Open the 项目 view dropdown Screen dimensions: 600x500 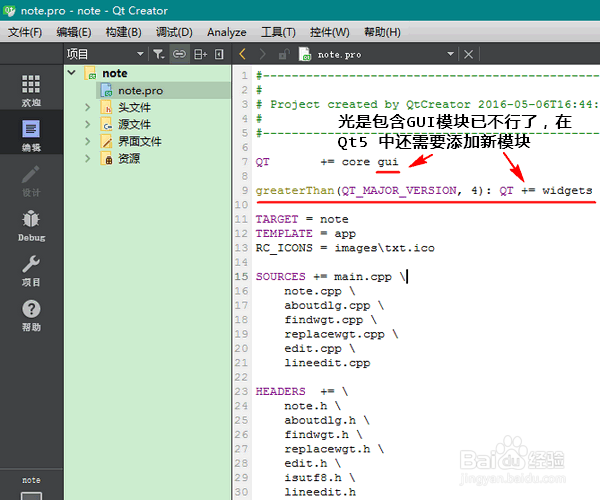click(140, 54)
